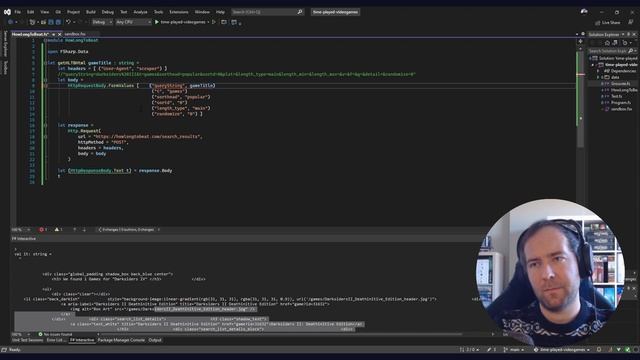The width and height of the screenshot is (640, 360).
Task: Open the startup project dropdown arrow
Action: (x=208, y=22)
